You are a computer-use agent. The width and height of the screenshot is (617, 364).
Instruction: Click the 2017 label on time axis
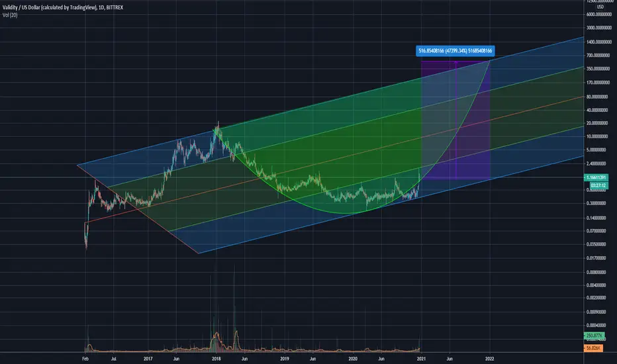(148, 359)
